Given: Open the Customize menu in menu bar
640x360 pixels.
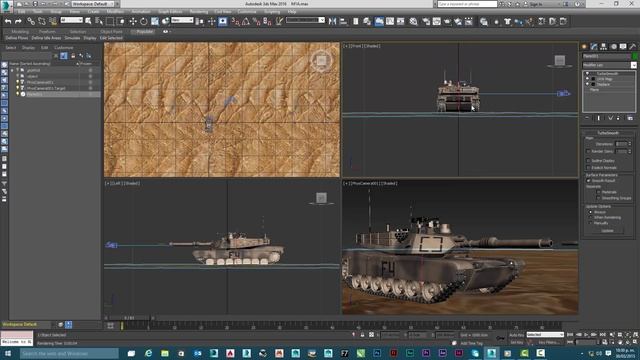Looking at the screenshot, I should coord(247,12).
